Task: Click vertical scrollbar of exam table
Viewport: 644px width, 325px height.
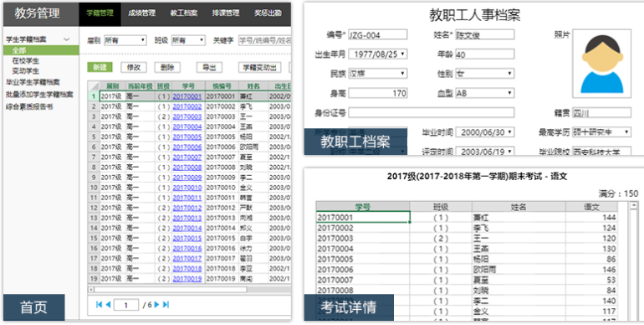Action: [x=634, y=261]
